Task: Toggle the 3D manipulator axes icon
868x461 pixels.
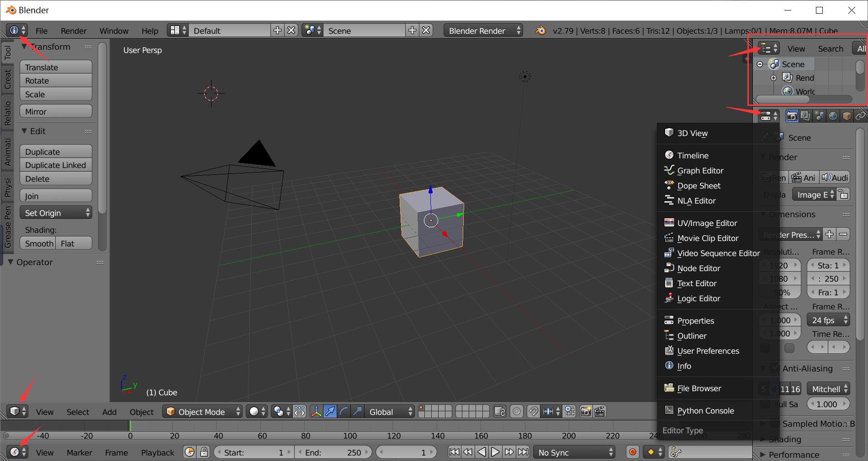Action: pyautogui.click(x=316, y=411)
